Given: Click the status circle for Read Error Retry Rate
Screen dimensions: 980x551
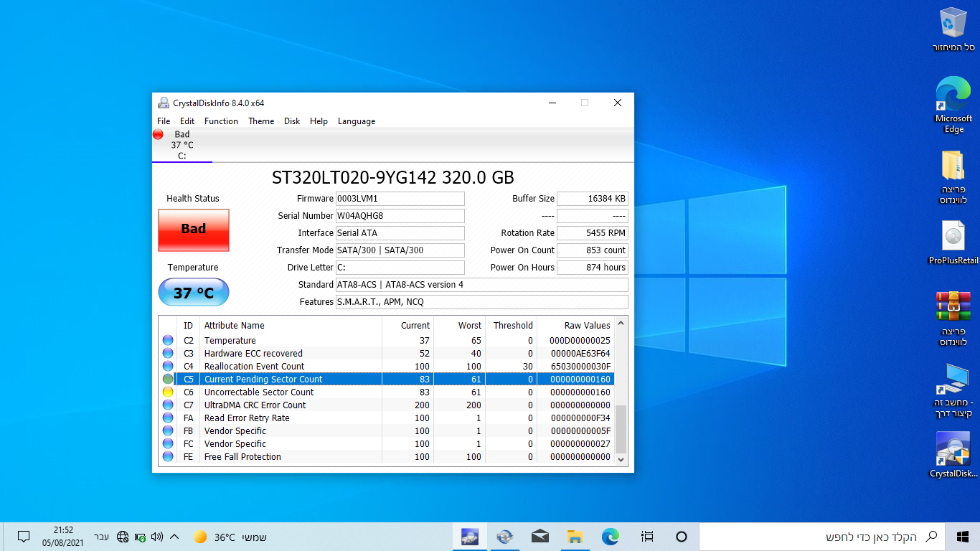Looking at the screenshot, I should pyautogui.click(x=168, y=418).
